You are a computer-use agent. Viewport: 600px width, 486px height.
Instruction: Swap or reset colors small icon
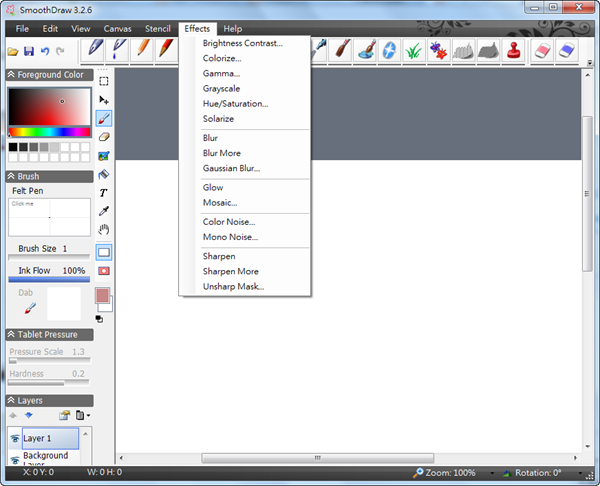pyautogui.click(x=99, y=319)
